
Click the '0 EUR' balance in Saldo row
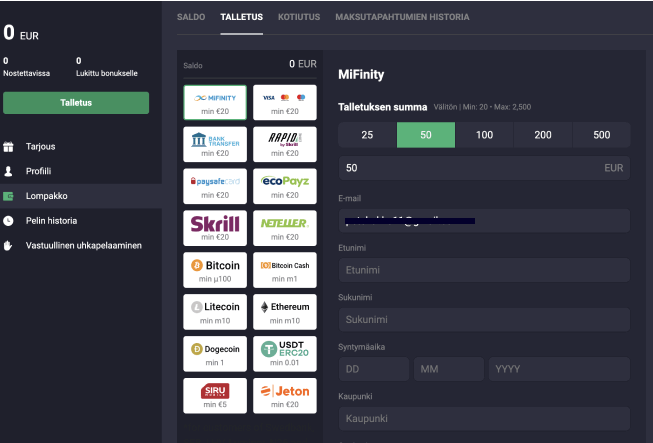coord(303,64)
